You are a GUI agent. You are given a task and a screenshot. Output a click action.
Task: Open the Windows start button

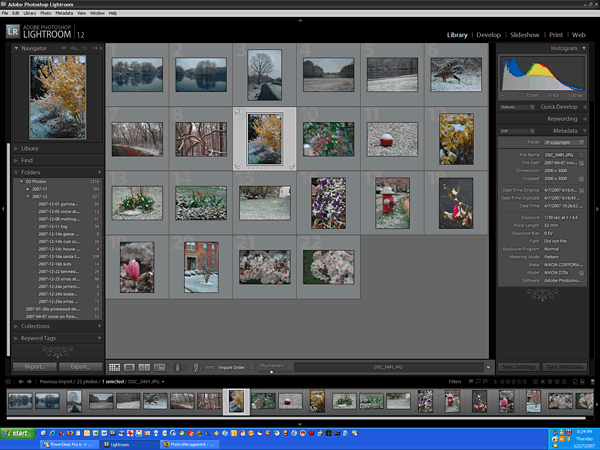click(18, 433)
